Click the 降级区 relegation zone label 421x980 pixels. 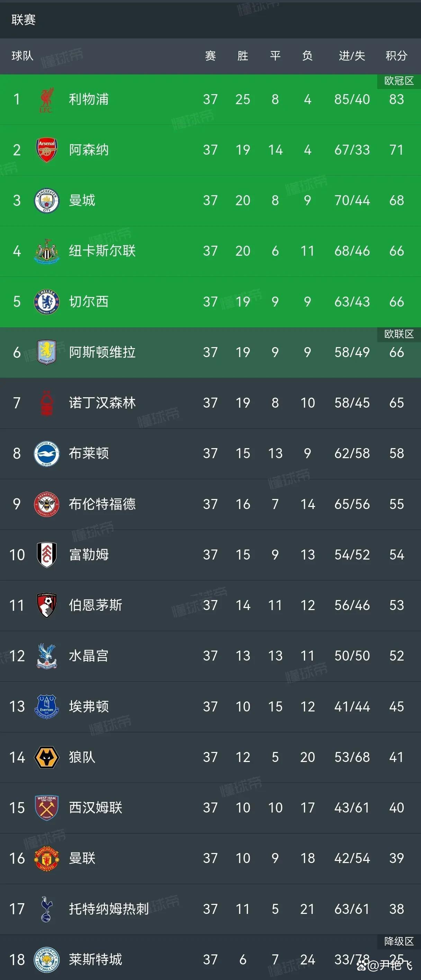(x=398, y=941)
